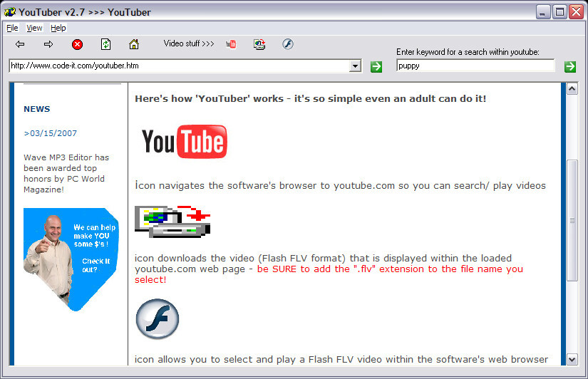The width and height of the screenshot is (588, 379).
Task: Minimize the YouTuber window
Action: (x=542, y=12)
